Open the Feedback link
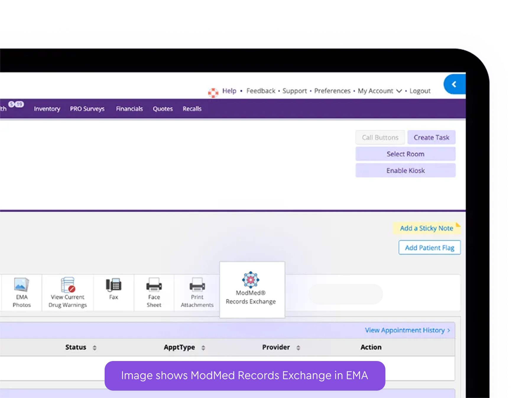 pos(261,91)
